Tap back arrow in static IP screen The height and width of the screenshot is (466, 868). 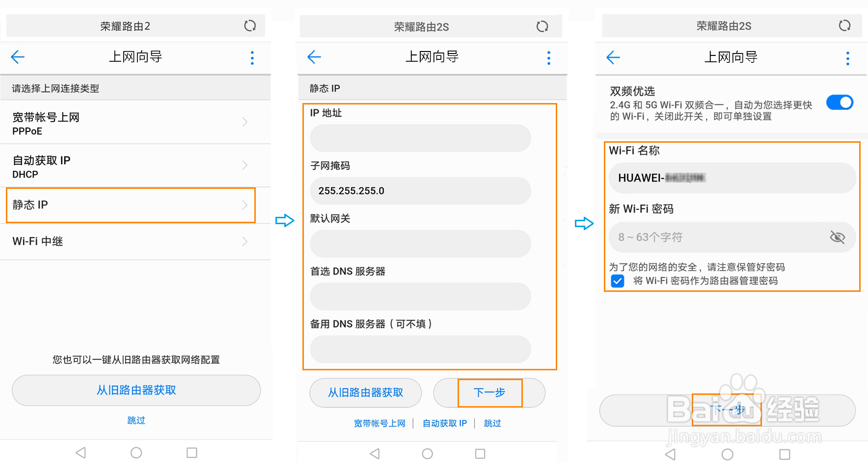click(314, 57)
